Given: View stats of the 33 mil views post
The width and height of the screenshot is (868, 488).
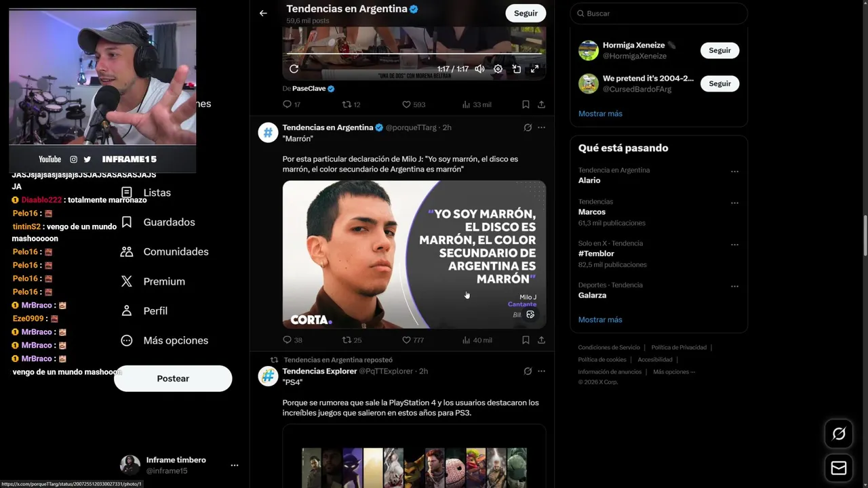Looking at the screenshot, I should click(476, 104).
